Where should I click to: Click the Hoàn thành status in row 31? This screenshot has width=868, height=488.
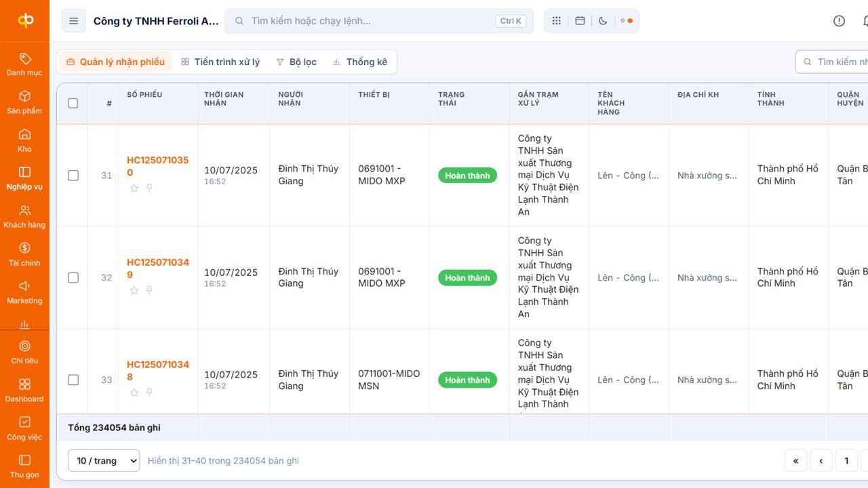point(468,176)
